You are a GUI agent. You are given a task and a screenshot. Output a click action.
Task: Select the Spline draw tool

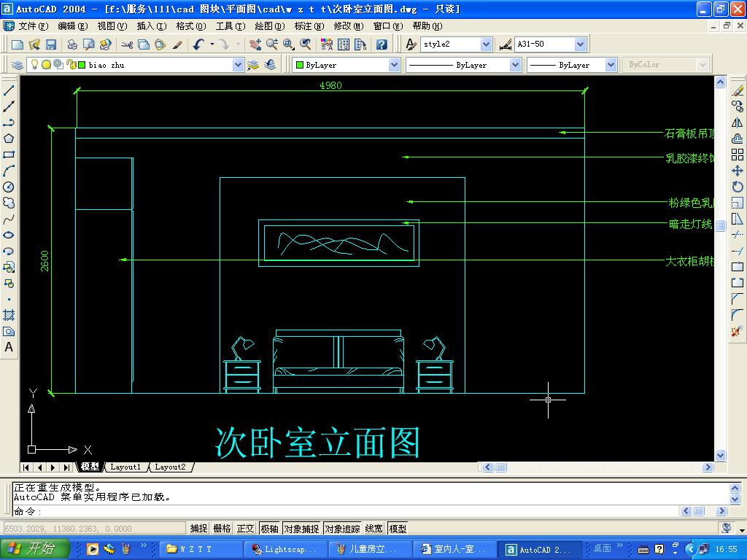(9, 219)
